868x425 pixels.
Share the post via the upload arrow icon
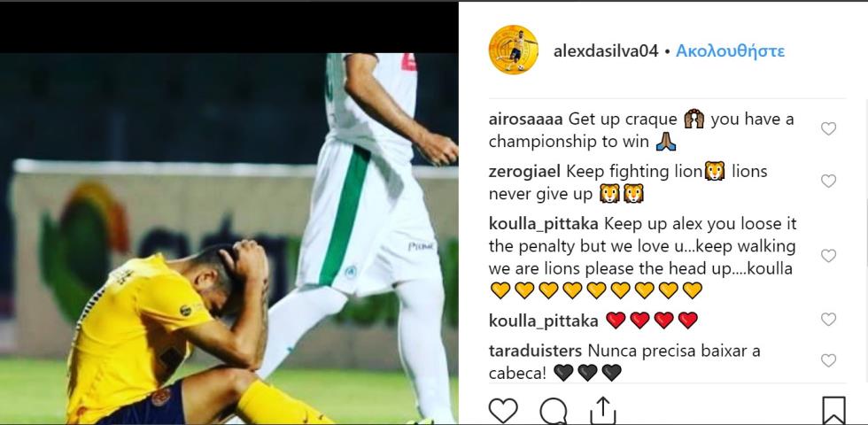[603, 411]
